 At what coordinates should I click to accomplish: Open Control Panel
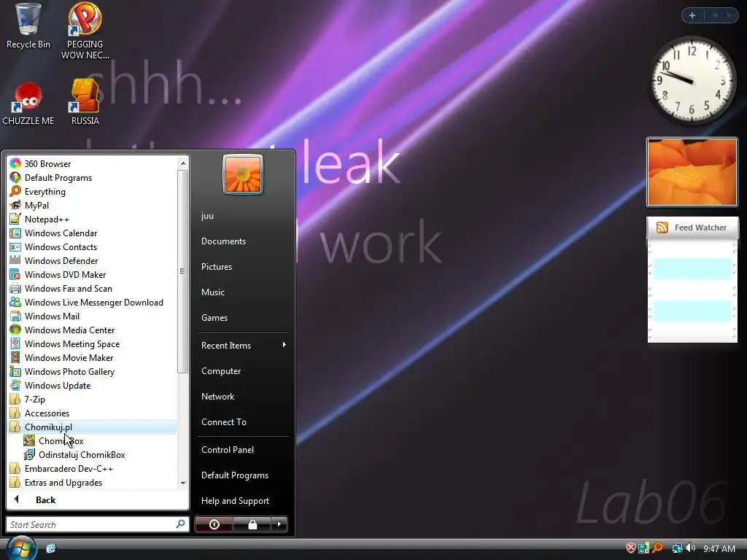click(x=243, y=449)
